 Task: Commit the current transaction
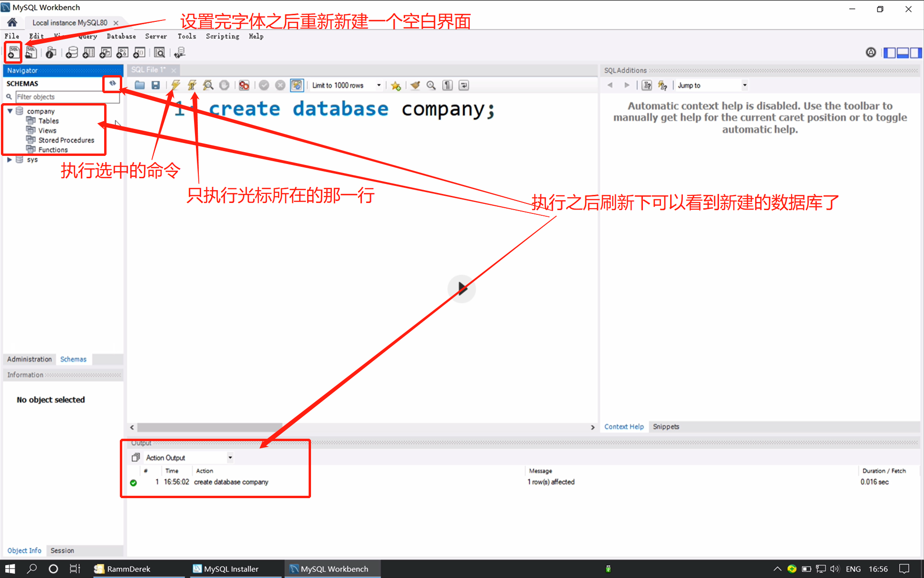pos(264,85)
